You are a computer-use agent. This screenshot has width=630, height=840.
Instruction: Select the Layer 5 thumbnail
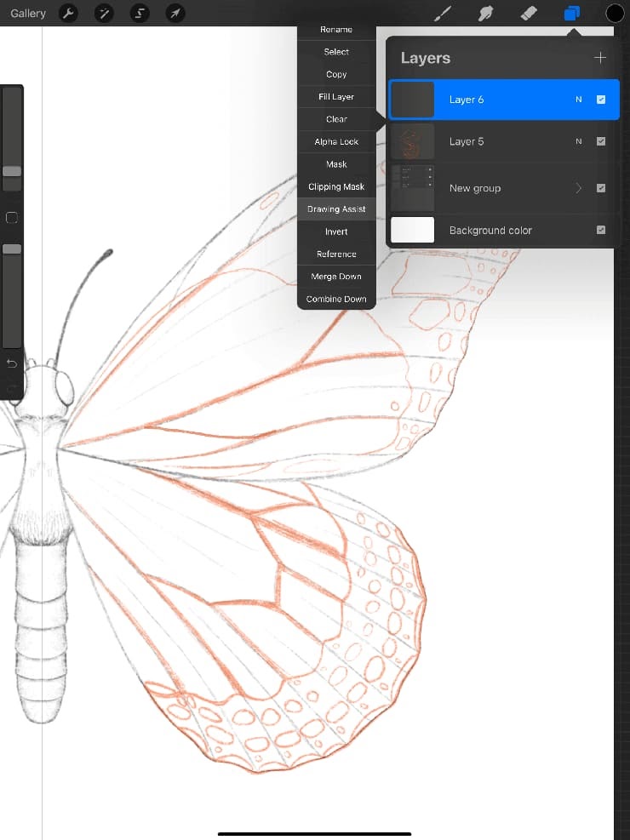[413, 141]
